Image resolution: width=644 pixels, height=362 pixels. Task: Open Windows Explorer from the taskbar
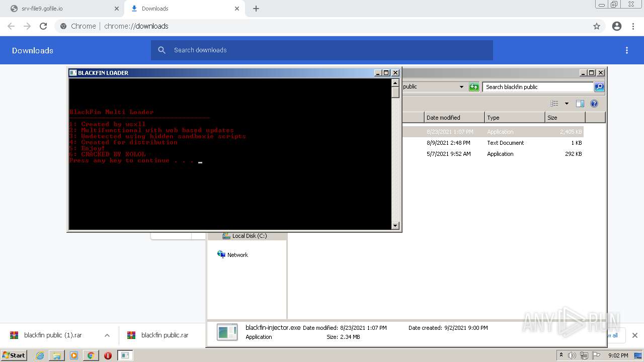tap(57, 355)
